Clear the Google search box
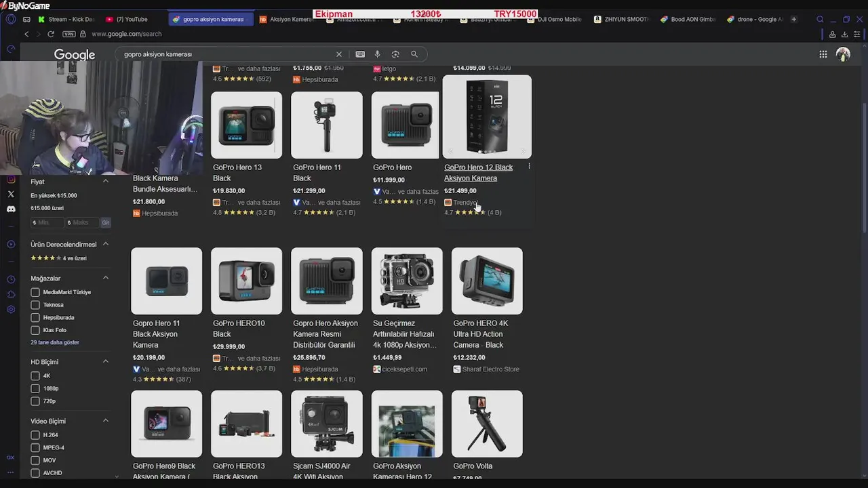The image size is (868, 488). pyautogui.click(x=339, y=54)
